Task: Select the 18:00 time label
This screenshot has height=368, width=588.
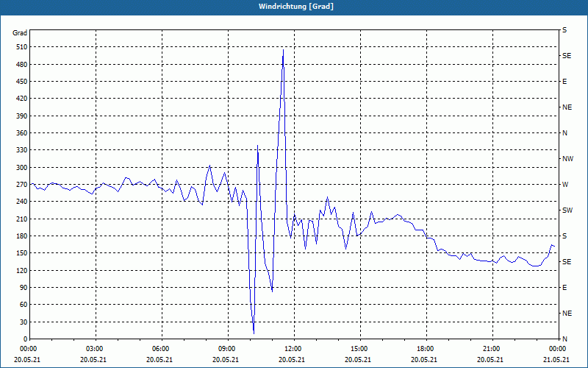Action: click(426, 349)
